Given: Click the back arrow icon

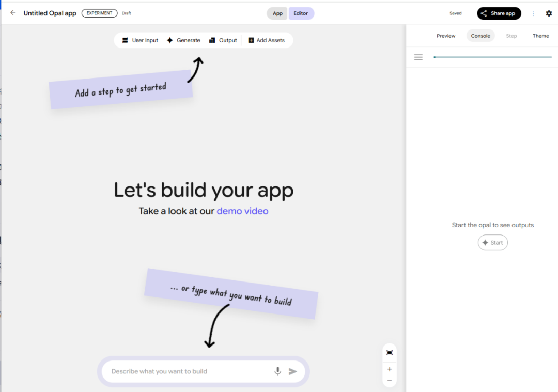Looking at the screenshot, I should coord(13,13).
